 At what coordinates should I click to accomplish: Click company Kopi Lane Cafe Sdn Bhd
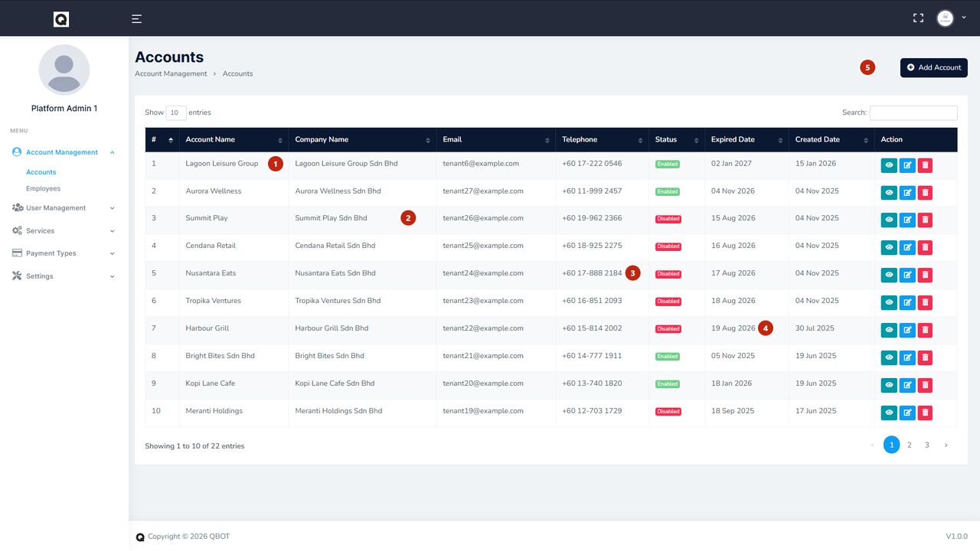point(335,383)
